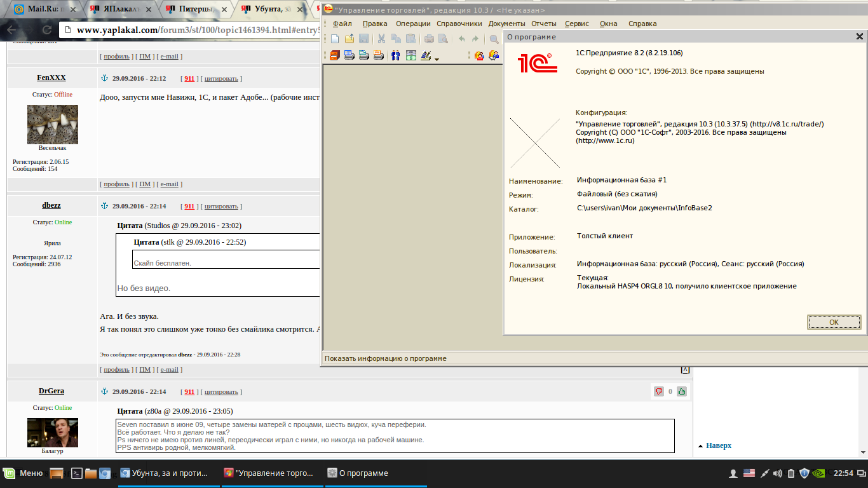Open the Справочники menu
868x488 pixels.
tap(459, 24)
